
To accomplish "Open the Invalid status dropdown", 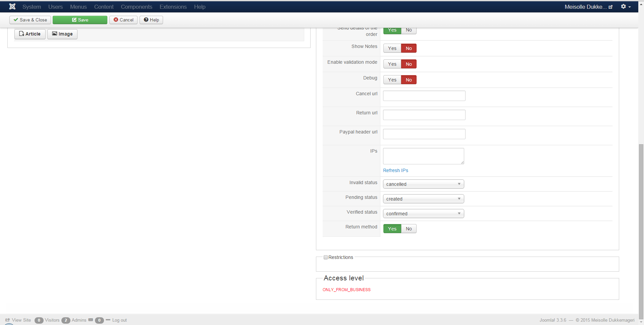I will [x=423, y=184].
